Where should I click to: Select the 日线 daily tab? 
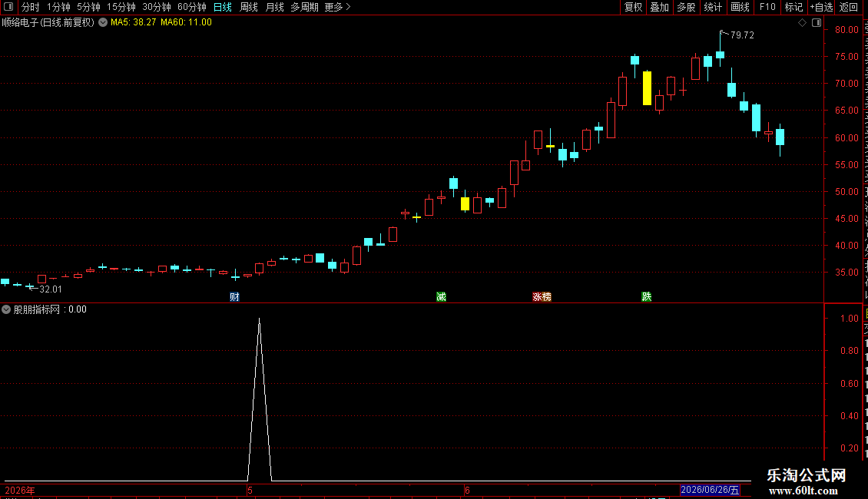(x=223, y=7)
